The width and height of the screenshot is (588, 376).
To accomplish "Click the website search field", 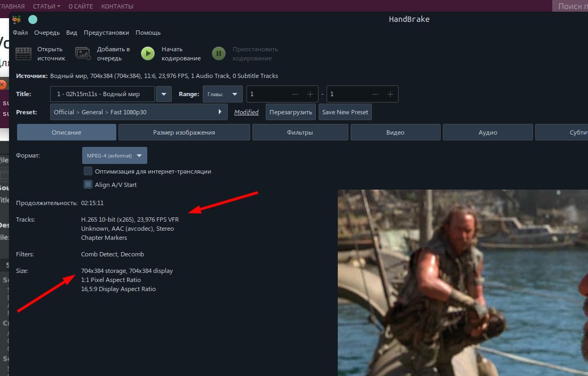I will tap(570, 6).
